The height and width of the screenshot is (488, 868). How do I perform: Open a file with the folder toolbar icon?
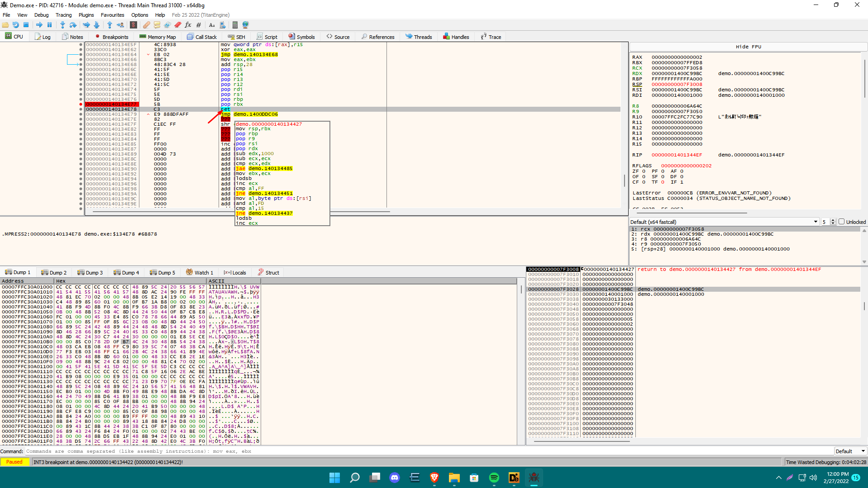click(5, 25)
